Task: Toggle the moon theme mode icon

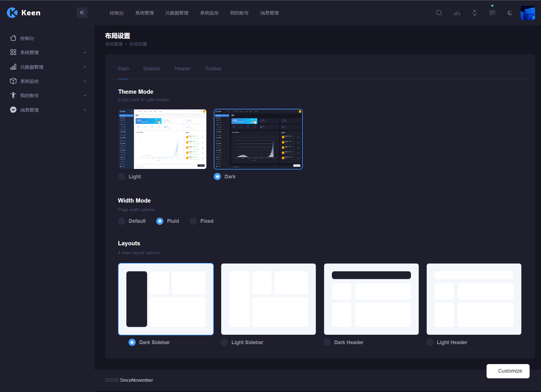Action: click(x=510, y=13)
